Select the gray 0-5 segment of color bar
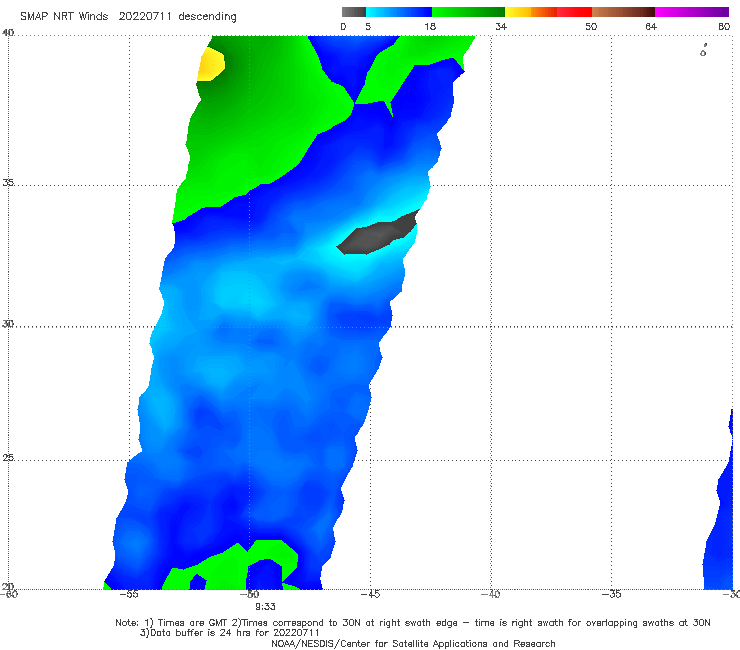Image resolution: width=740 pixels, height=650 pixels. (x=354, y=12)
